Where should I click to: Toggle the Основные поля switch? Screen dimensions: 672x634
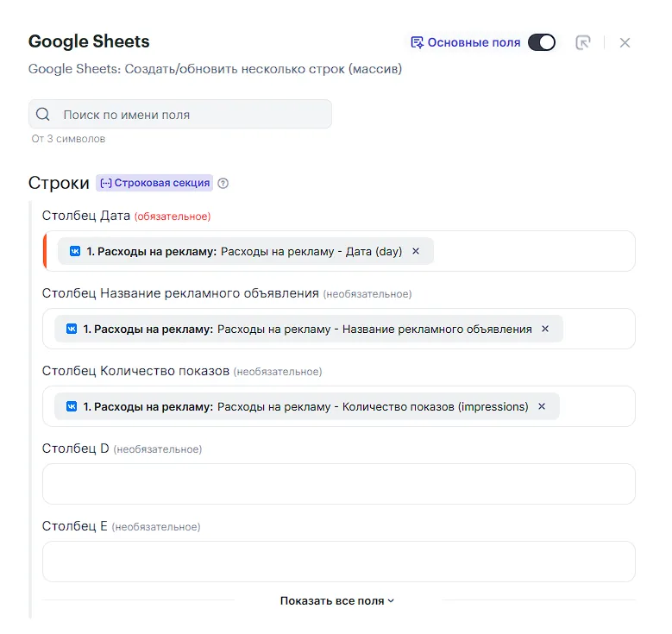(542, 42)
